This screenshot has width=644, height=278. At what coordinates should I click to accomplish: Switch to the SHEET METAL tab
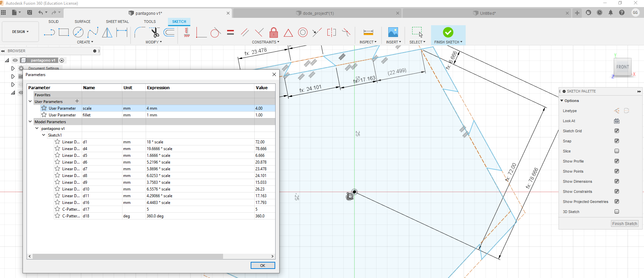click(117, 22)
